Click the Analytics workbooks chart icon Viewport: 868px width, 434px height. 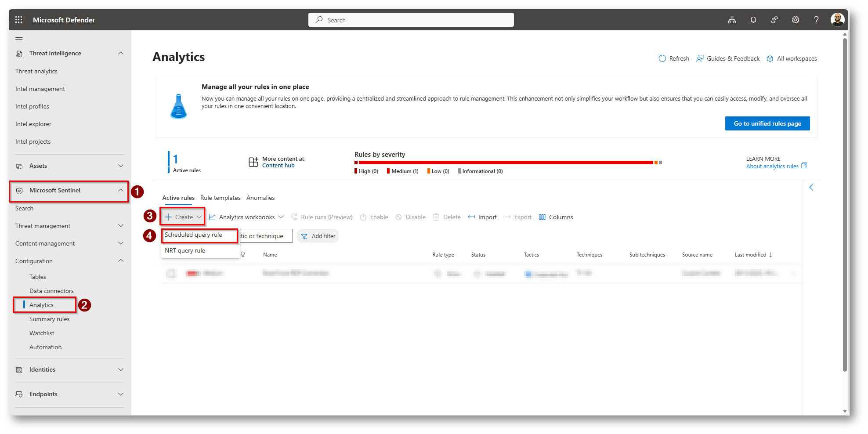point(212,217)
